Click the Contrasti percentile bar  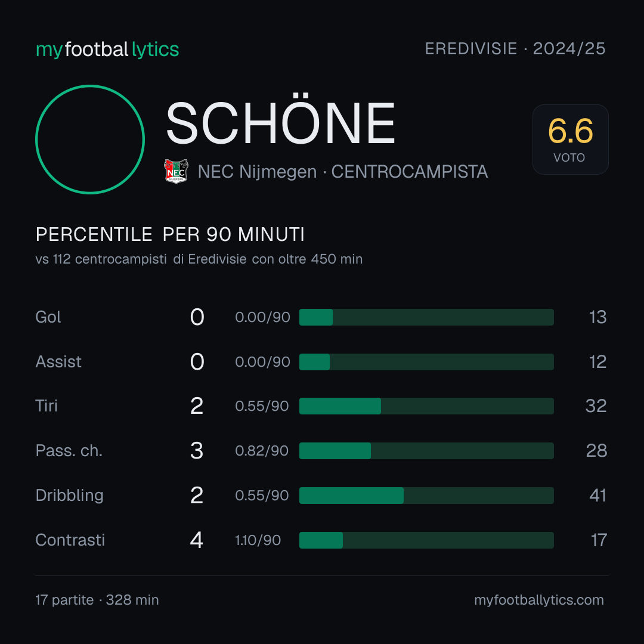(426, 540)
